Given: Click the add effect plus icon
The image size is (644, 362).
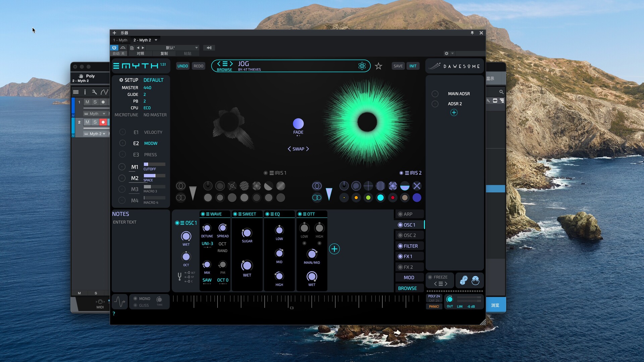Looking at the screenshot, I should [334, 249].
